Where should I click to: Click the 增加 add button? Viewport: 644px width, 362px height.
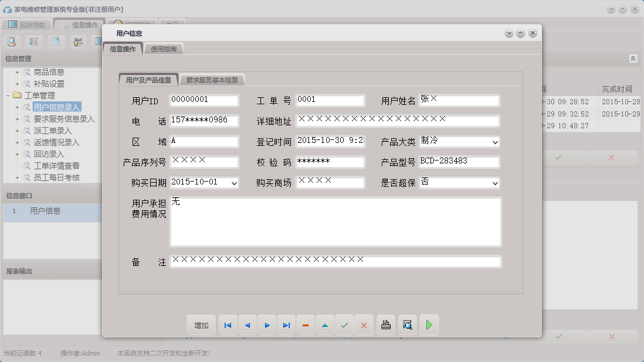click(201, 325)
